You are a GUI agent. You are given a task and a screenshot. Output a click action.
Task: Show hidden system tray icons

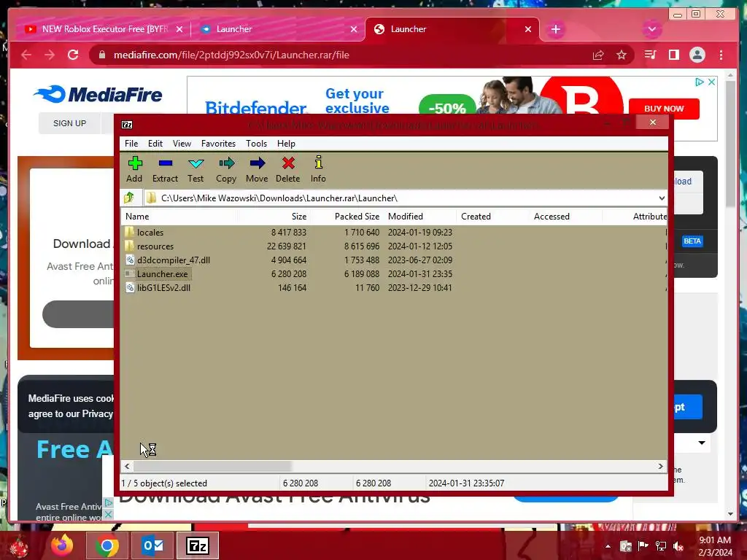pos(608,546)
